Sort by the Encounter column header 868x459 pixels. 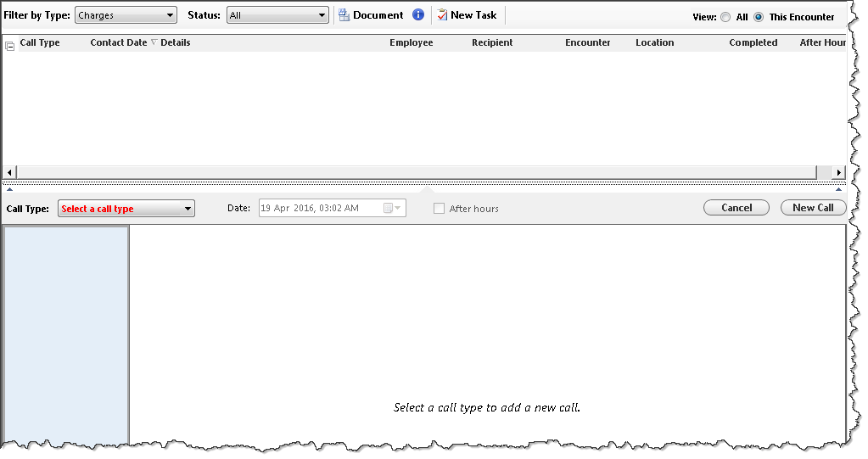pyautogui.click(x=587, y=42)
